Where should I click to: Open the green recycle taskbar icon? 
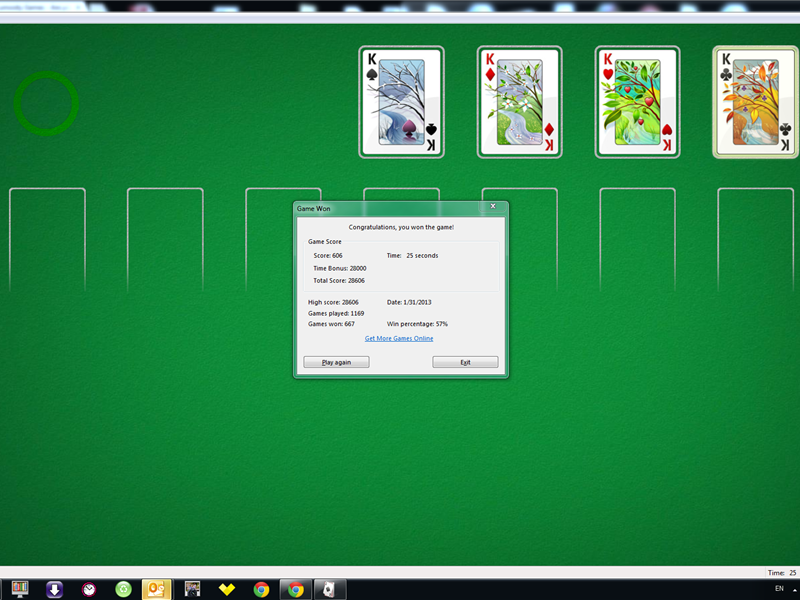click(x=123, y=589)
